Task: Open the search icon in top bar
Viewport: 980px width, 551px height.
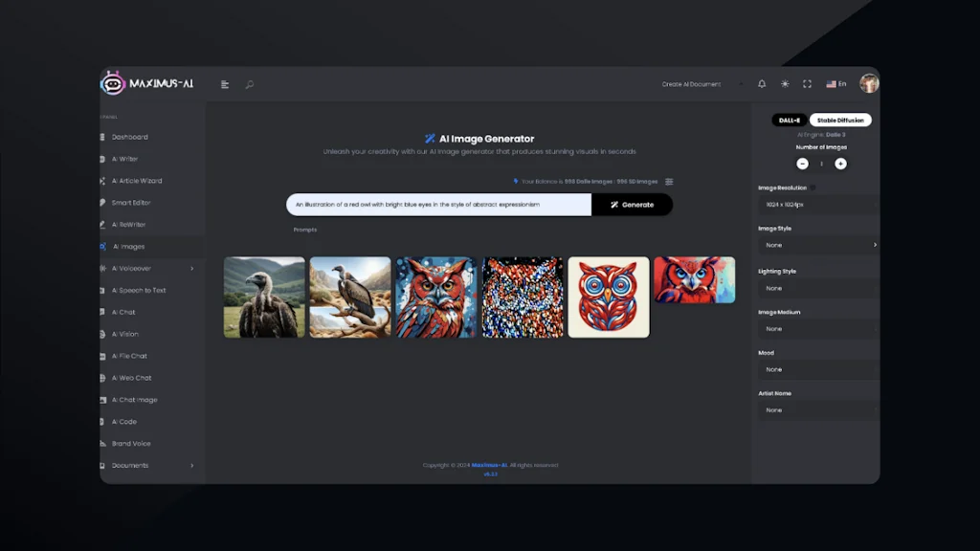Action: (x=249, y=84)
